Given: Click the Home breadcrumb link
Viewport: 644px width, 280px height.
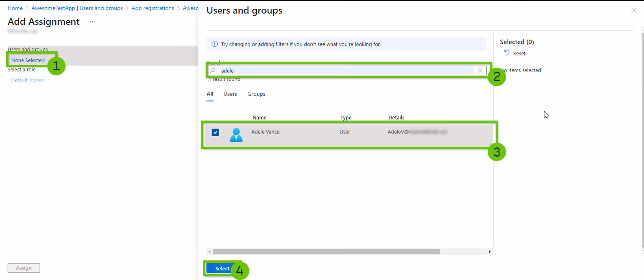Looking at the screenshot, I should 15,8.
